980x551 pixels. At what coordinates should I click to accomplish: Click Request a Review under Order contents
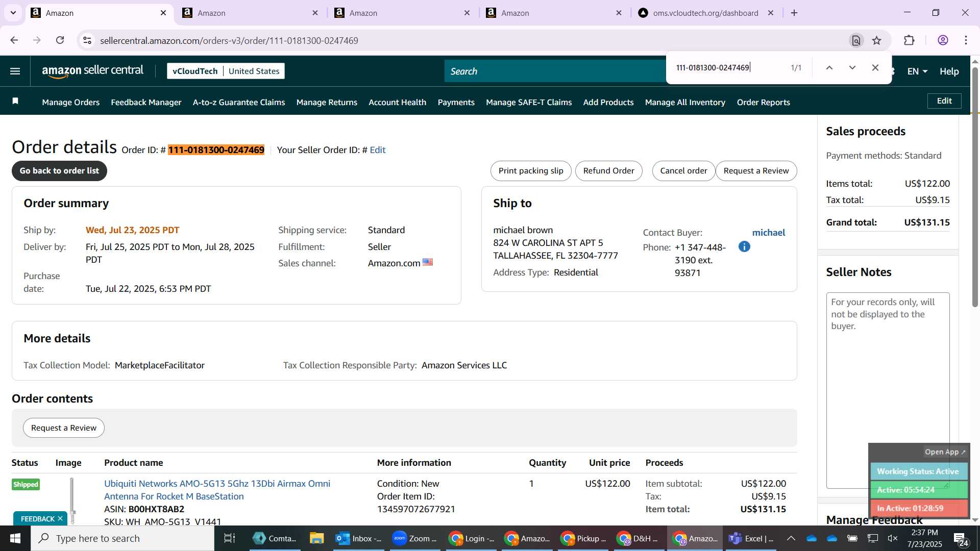point(64,428)
